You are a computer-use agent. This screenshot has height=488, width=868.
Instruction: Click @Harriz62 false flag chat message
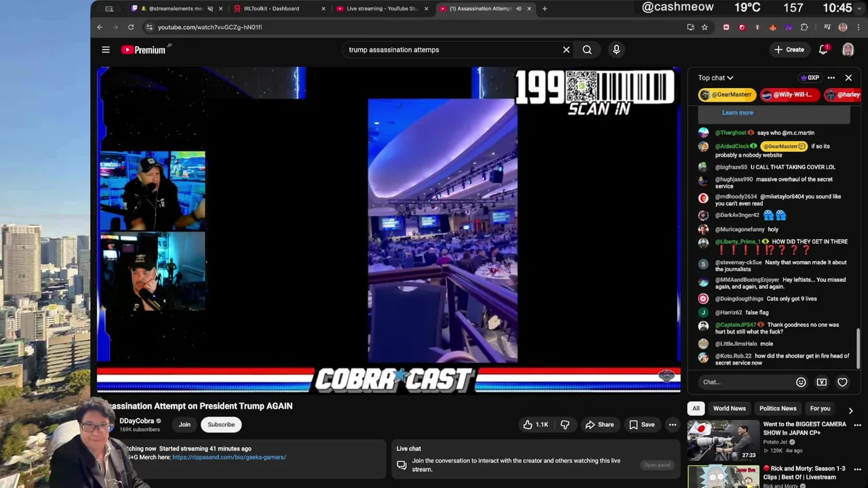coord(757,312)
